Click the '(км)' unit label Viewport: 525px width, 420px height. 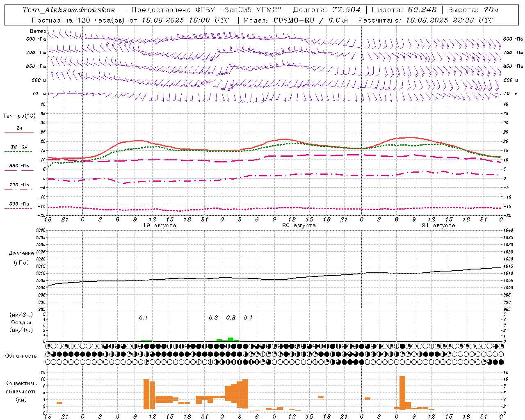click(21, 399)
